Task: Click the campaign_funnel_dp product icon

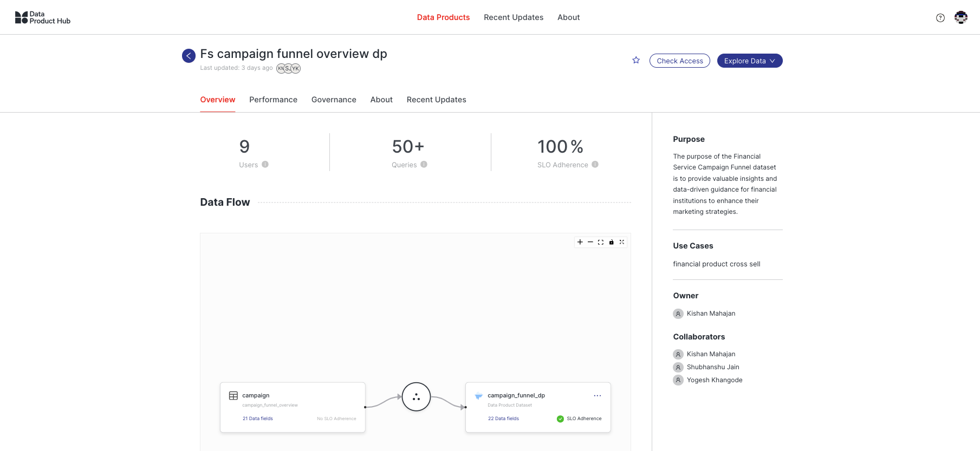Action: click(x=479, y=396)
